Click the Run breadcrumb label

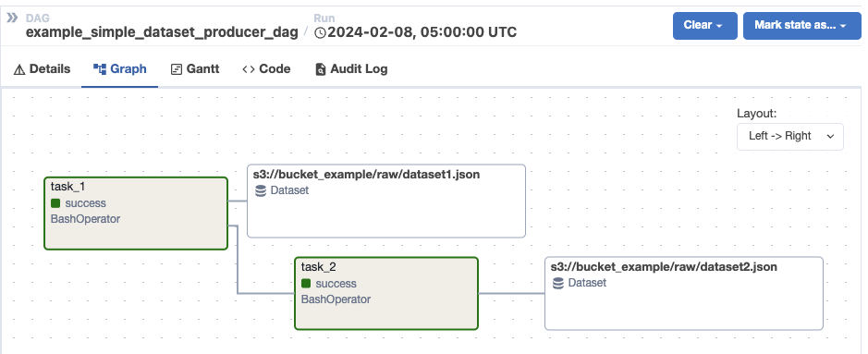324,18
